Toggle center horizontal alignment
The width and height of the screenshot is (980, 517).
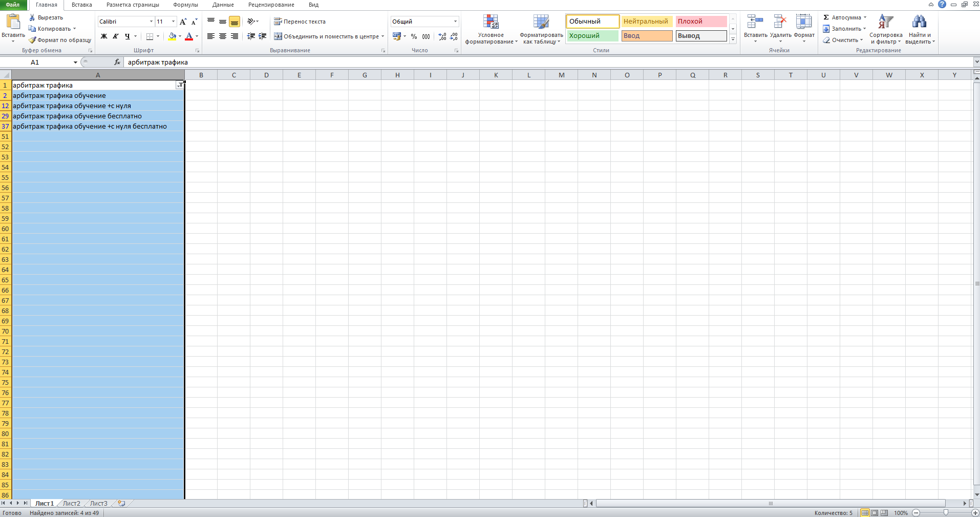[x=223, y=36]
